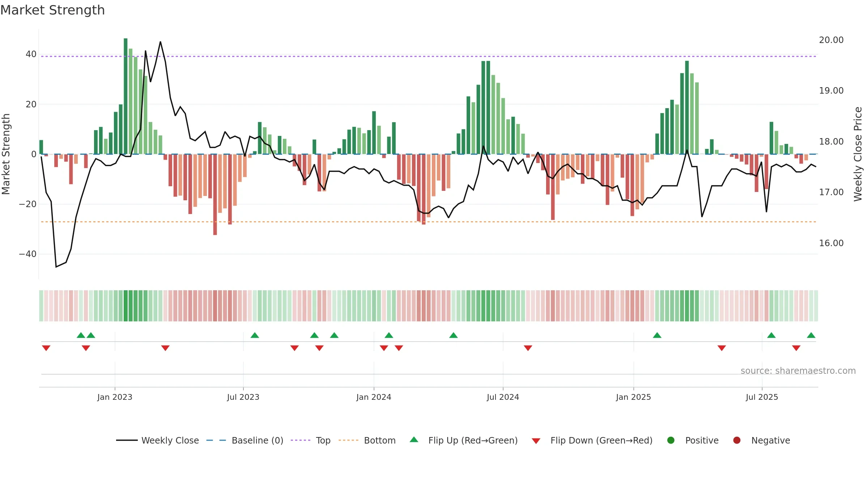This screenshot has height=488, width=868.
Task: Click the Flip Down marker at the chart's far left
Action: 46,348
